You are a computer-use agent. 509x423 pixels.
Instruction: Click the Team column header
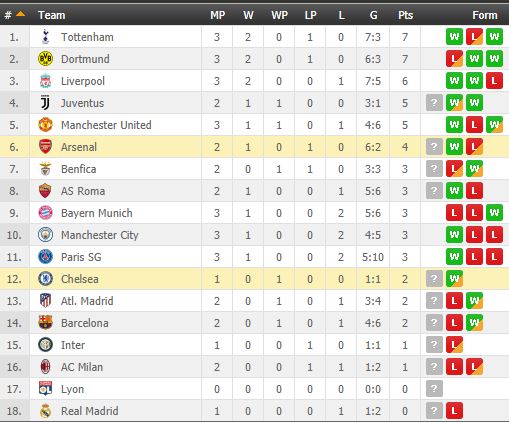pyautogui.click(x=51, y=15)
